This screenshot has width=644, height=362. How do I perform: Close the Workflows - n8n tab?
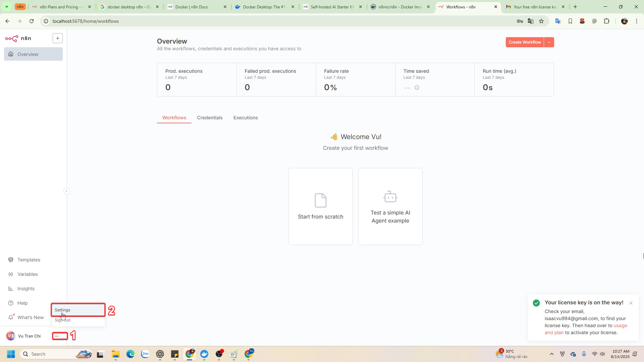[x=496, y=7]
